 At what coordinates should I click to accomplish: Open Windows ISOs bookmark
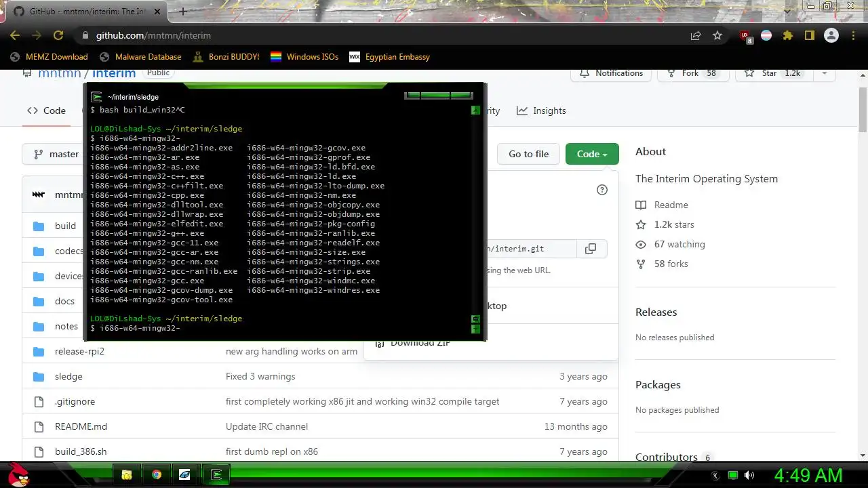(x=304, y=57)
